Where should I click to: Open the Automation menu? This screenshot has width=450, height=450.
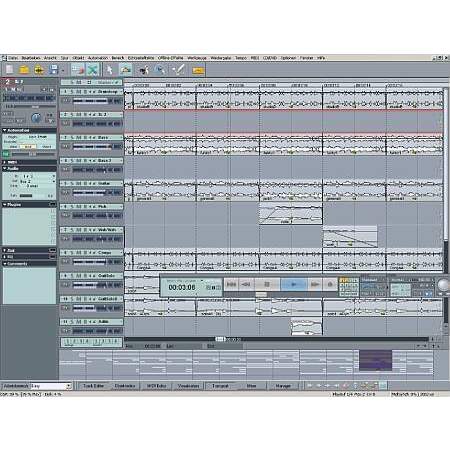click(x=98, y=58)
